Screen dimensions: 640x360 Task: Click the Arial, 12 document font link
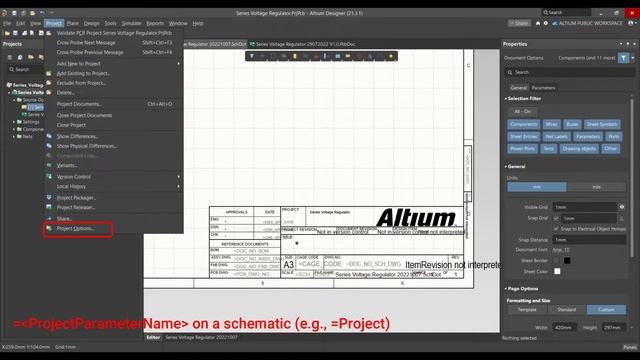560,250
